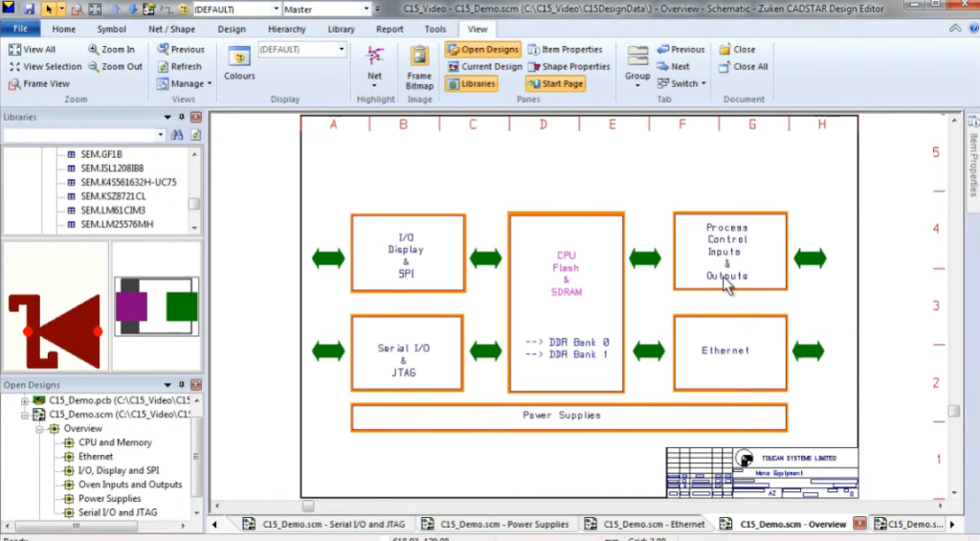Viewport: 980px width, 541px height.
Task: Save the design using the floppy disk icon
Action: pyautogui.click(x=29, y=9)
